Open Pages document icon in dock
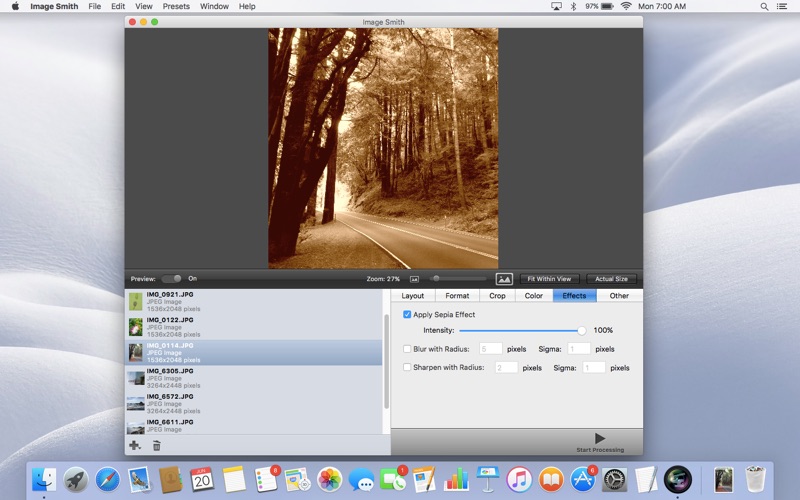 click(x=424, y=480)
